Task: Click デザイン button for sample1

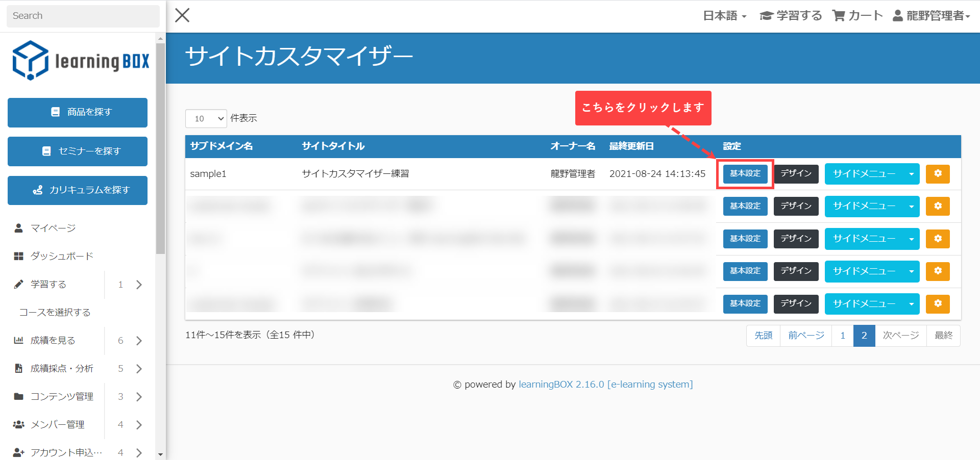Action: point(796,174)
